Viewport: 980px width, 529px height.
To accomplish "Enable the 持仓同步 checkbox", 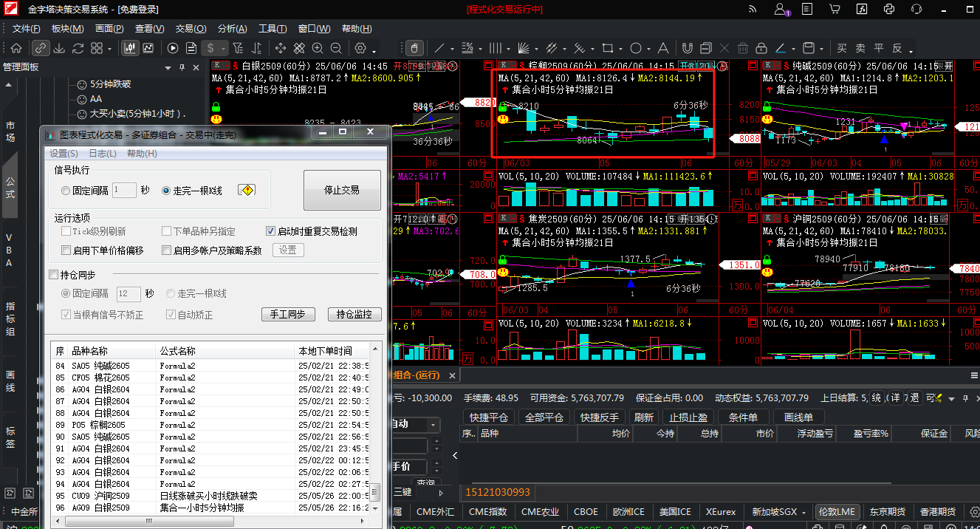I will (53, 275).
